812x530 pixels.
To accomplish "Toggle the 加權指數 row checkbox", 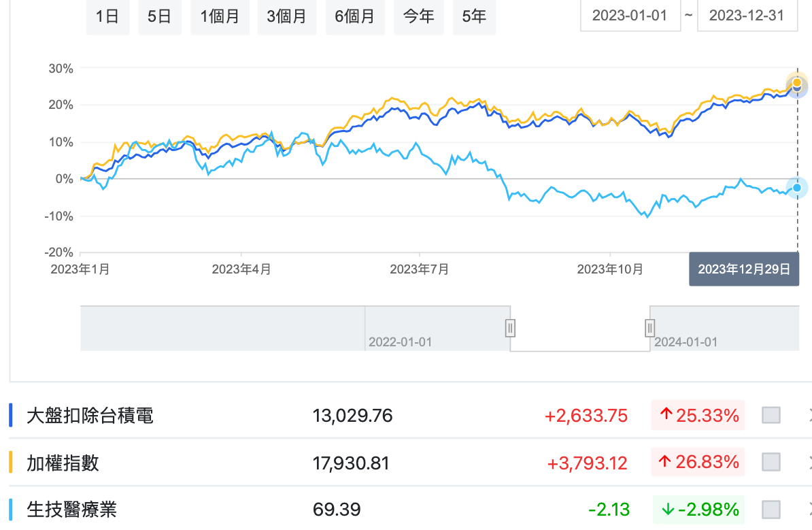I will tap(771, 463).
